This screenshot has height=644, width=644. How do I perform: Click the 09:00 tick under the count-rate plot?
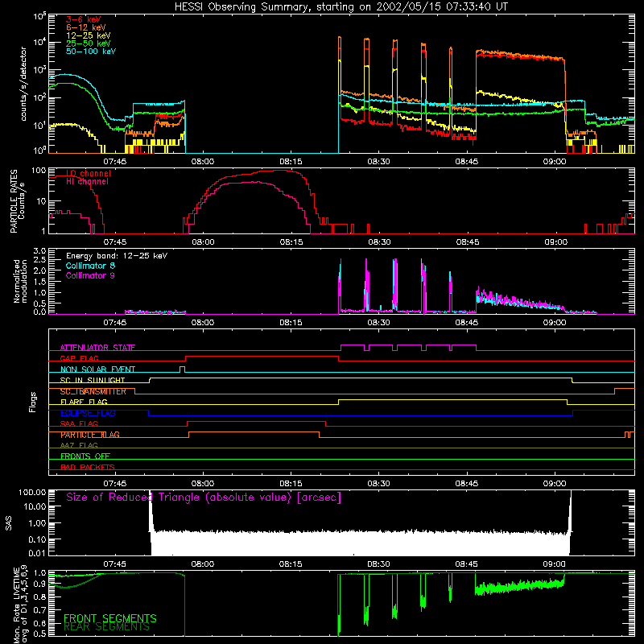click(x=555, y=162)
